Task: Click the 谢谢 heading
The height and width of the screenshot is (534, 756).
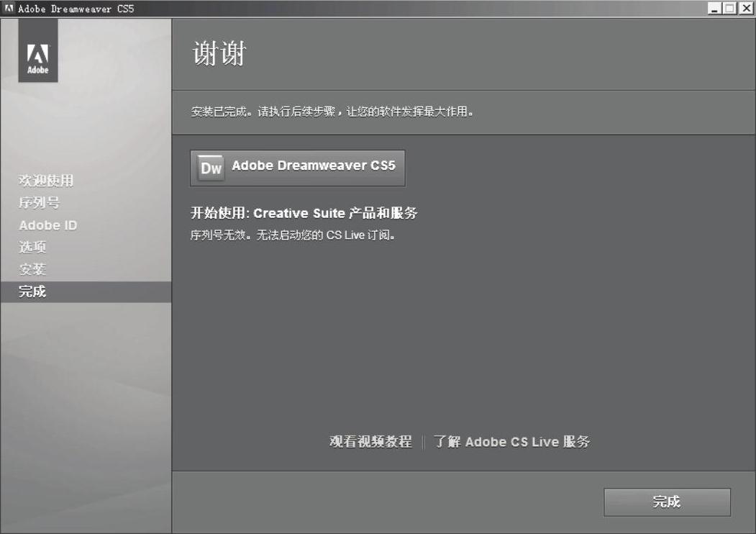Action: (x=219, y=53)
